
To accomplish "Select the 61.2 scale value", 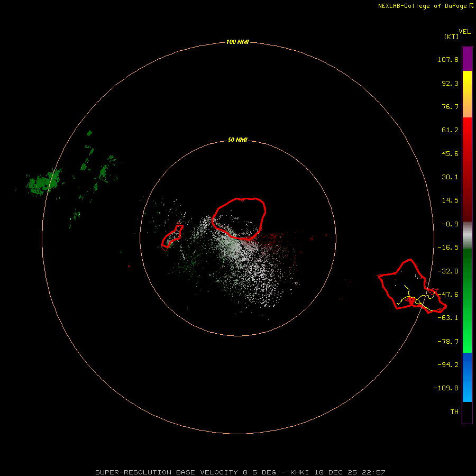I will [x=450, y=130].
